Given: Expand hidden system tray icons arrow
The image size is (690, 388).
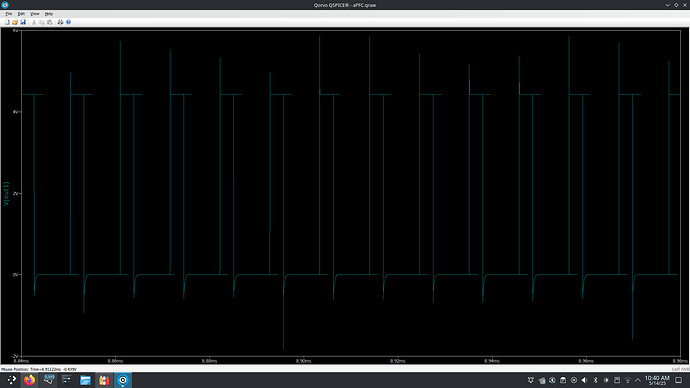Looking at the screenshot, I should (638, 380).
